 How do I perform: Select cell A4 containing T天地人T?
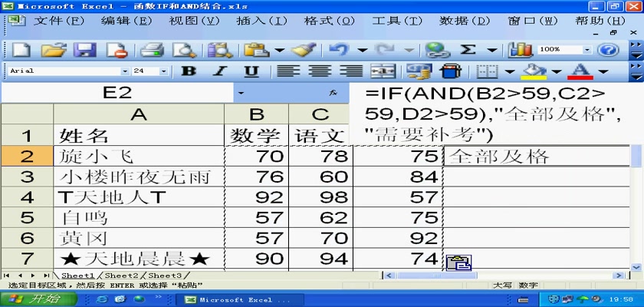point(138,196)
